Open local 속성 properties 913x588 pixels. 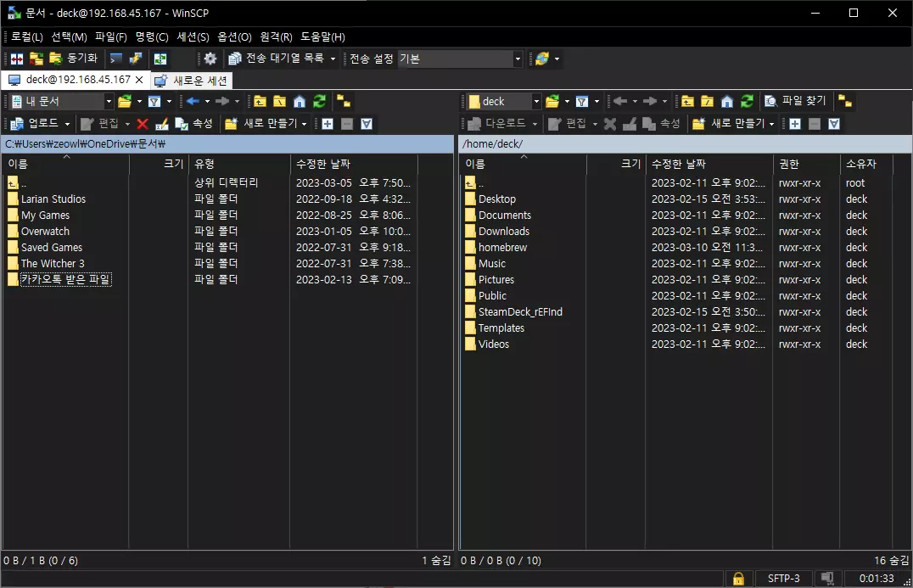pyautogui.click(x=194, y=123)
